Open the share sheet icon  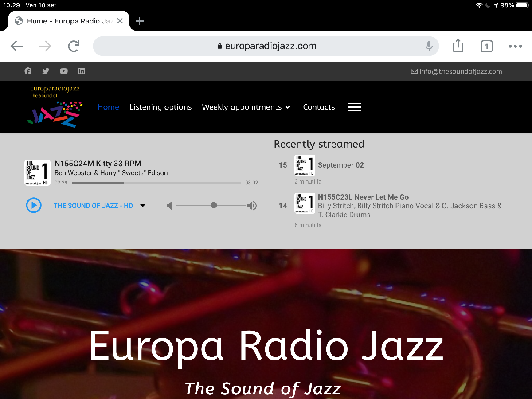click(x=458, y=46)
